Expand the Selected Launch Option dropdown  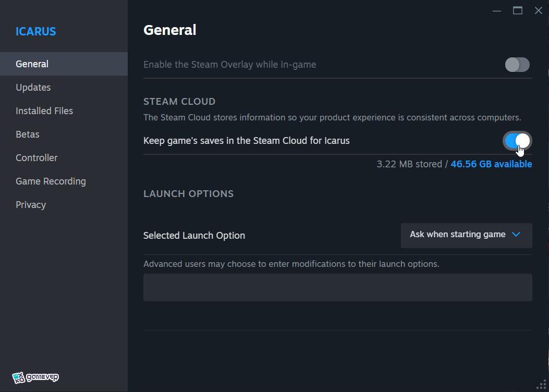point(467,235)
